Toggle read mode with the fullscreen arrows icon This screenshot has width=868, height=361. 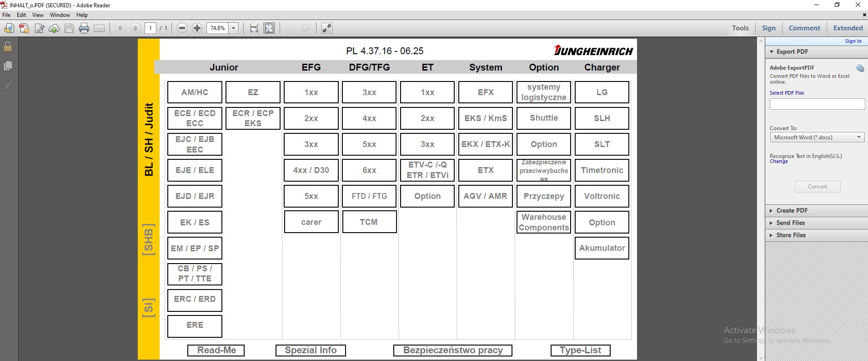pyautogui.click(x=326, y=28)
